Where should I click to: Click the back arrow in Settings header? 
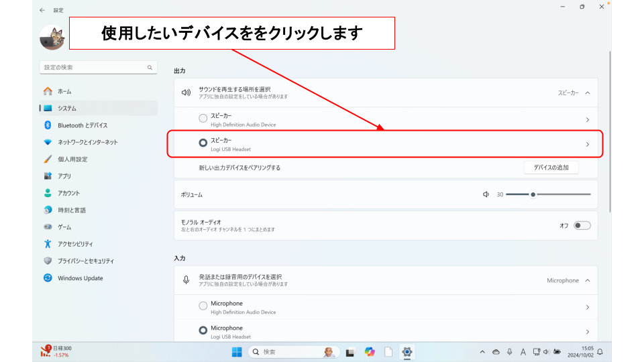(x=43, y=10)
